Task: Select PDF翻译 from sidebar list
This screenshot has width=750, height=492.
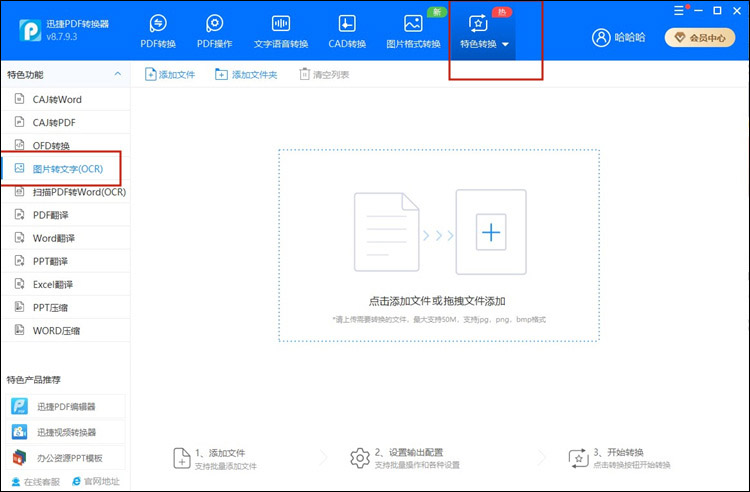Action: [x=54, y=215]
